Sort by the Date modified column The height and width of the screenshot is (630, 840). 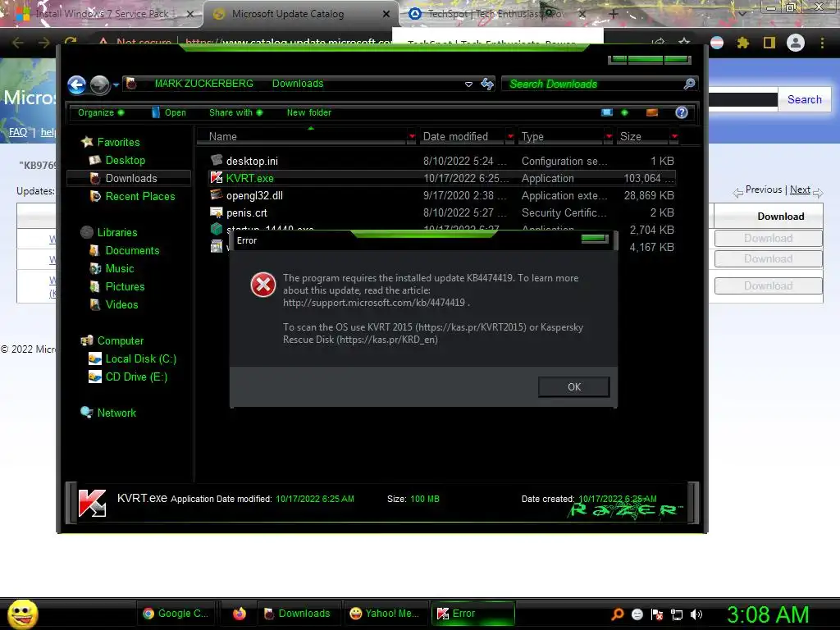[463, 137]
